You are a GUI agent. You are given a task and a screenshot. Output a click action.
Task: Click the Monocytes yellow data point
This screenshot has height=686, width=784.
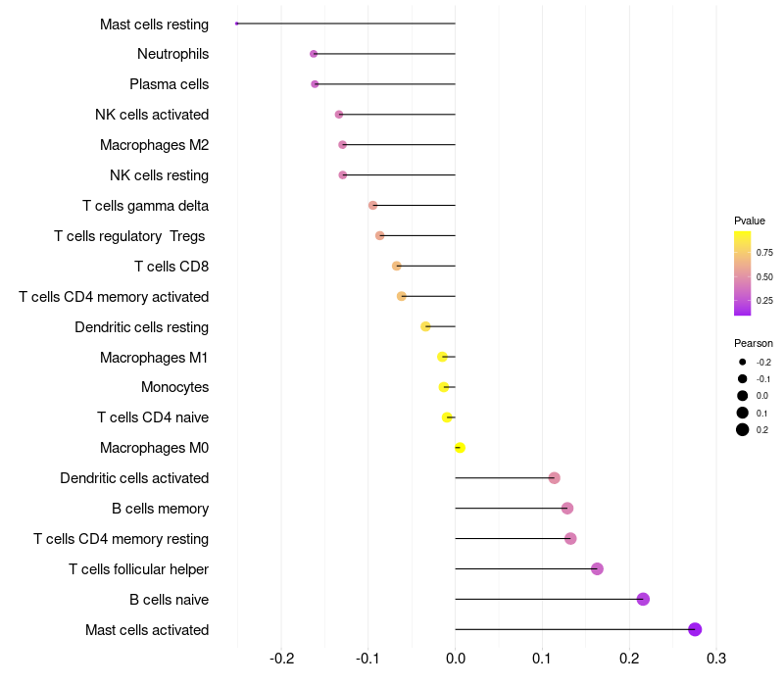tap(444, 387)
